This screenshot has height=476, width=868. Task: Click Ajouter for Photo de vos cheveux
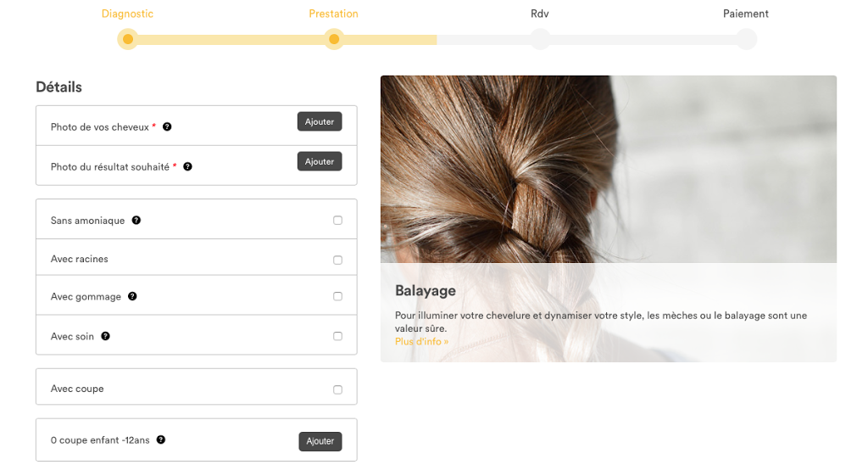319,122
